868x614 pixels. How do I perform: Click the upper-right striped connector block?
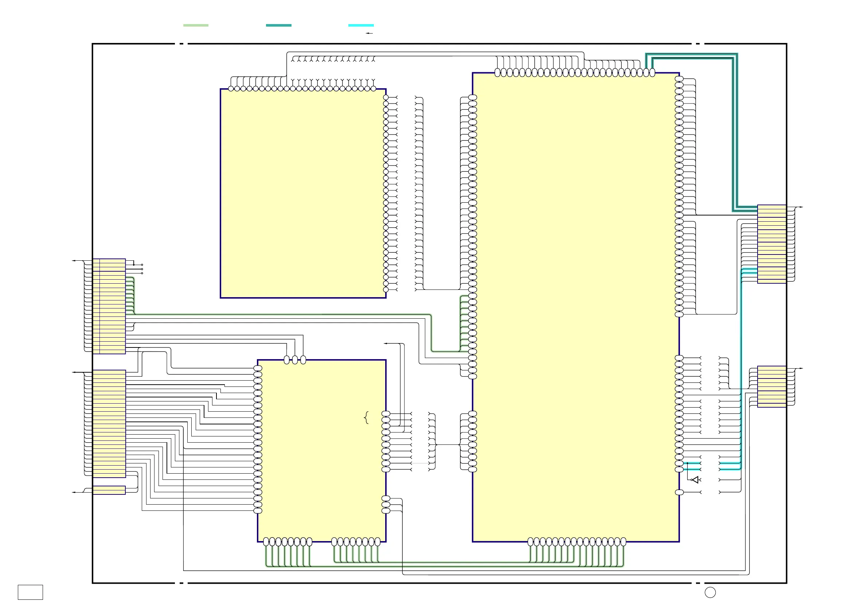[x=771, y=244]
